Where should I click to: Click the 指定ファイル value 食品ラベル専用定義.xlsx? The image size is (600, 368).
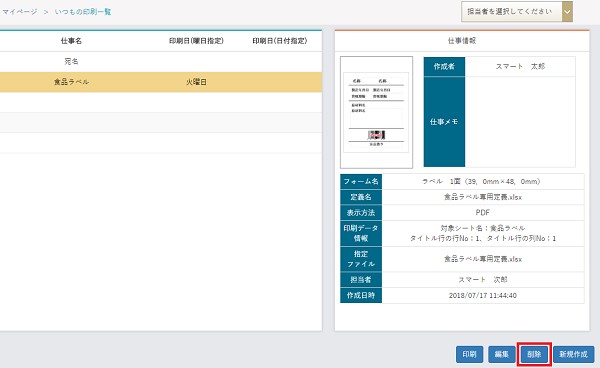click(x=483, y=259)
